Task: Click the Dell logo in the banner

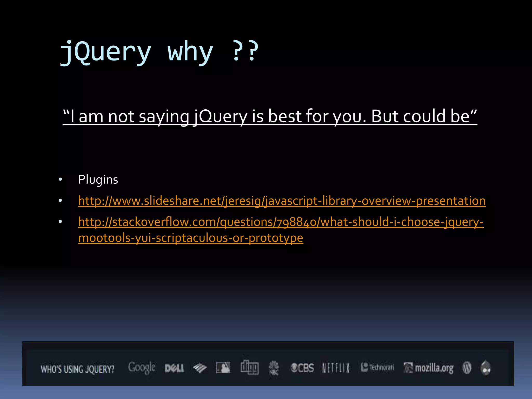Action: (x=174, y=368)
